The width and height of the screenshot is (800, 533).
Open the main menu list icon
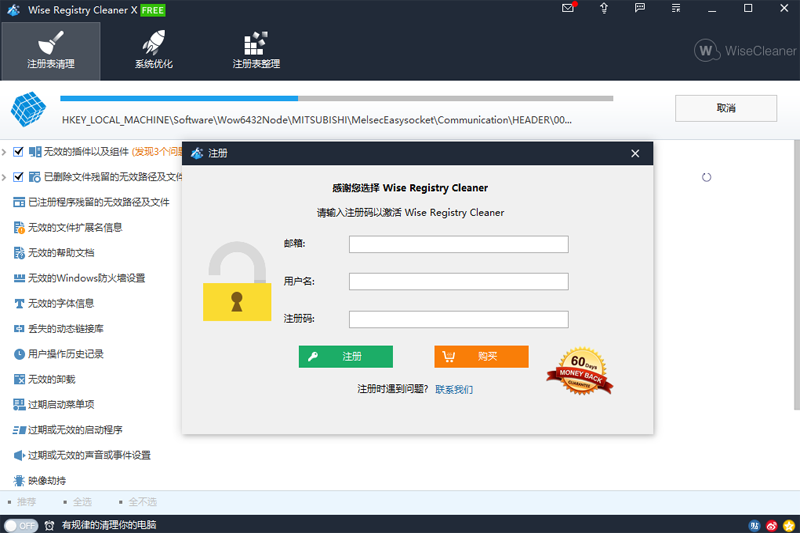[676, 8]
